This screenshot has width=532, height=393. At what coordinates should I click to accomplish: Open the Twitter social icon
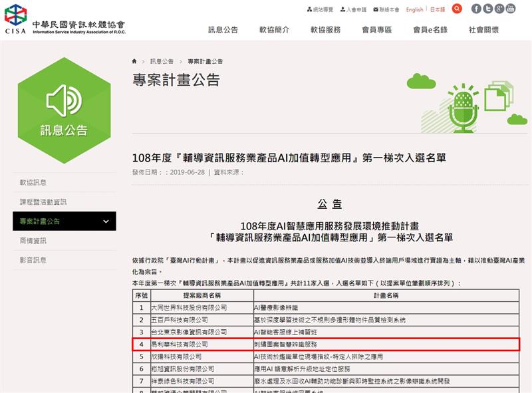487,9
